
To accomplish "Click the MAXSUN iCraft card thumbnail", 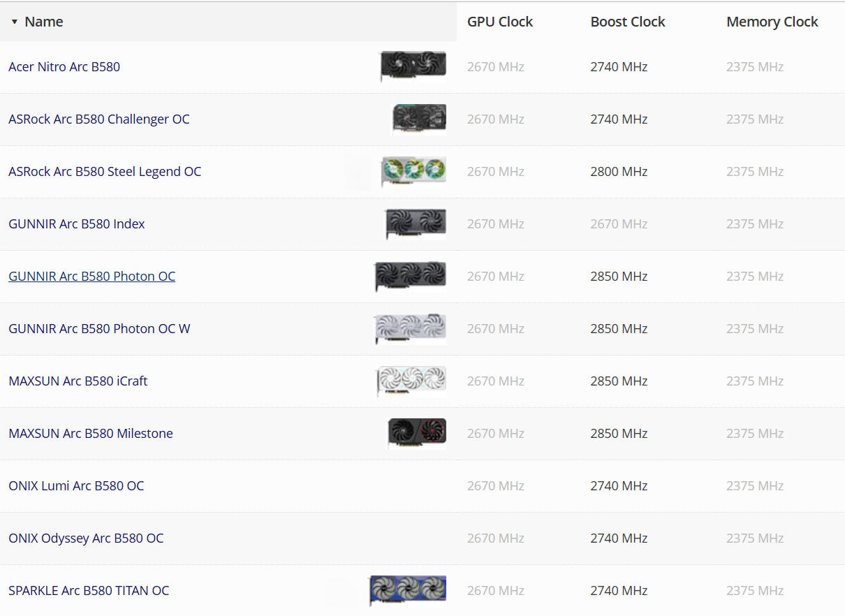I will (411, 381).
